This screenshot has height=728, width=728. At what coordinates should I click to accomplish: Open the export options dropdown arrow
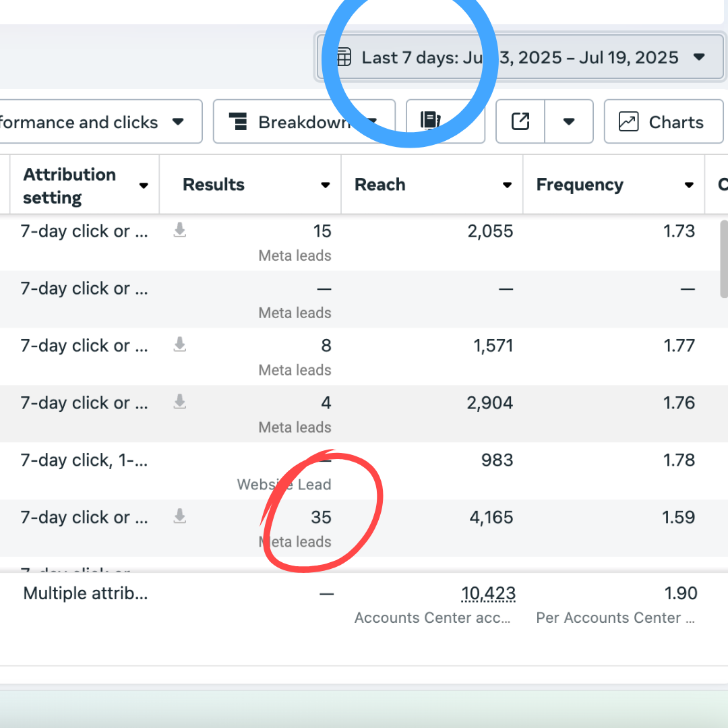tap(569, 122)
